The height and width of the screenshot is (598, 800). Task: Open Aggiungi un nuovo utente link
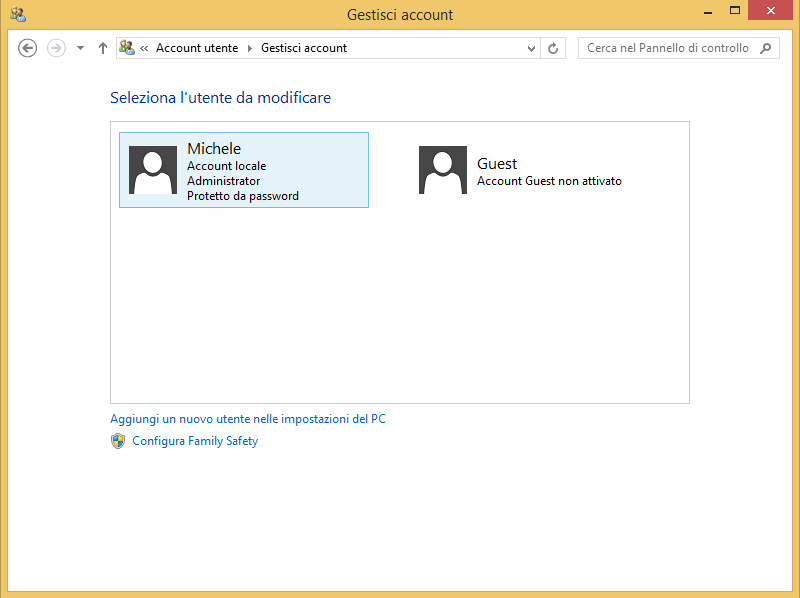(247, 419)
